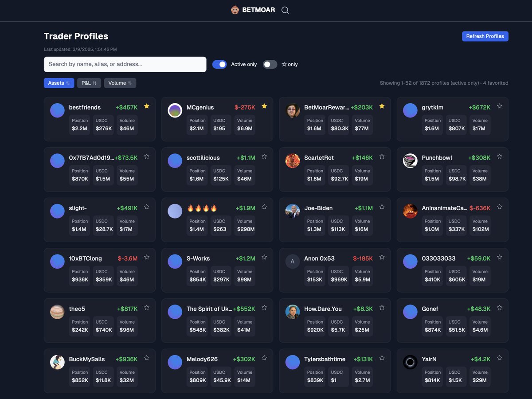This screenshot has height=399, width=532.
Task: Click the search magnifier icon in the header
Action: click(x=285, y=10)
